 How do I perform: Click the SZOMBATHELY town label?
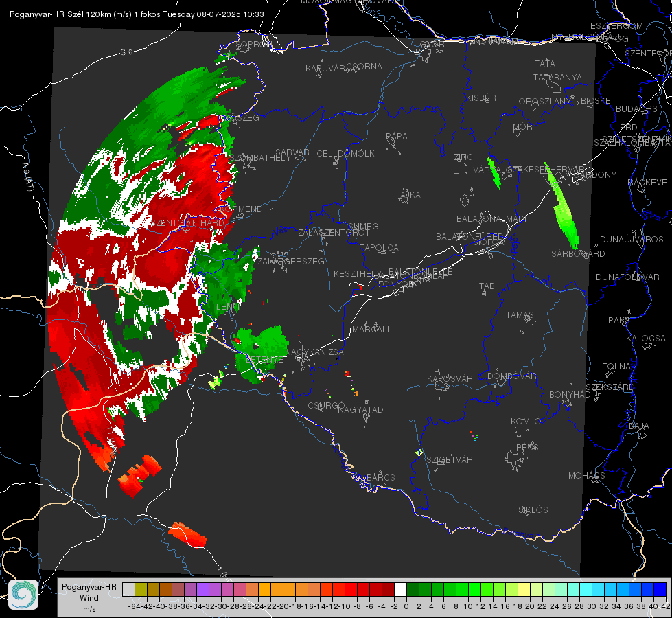pyautogui.click(x=259, y=158)
